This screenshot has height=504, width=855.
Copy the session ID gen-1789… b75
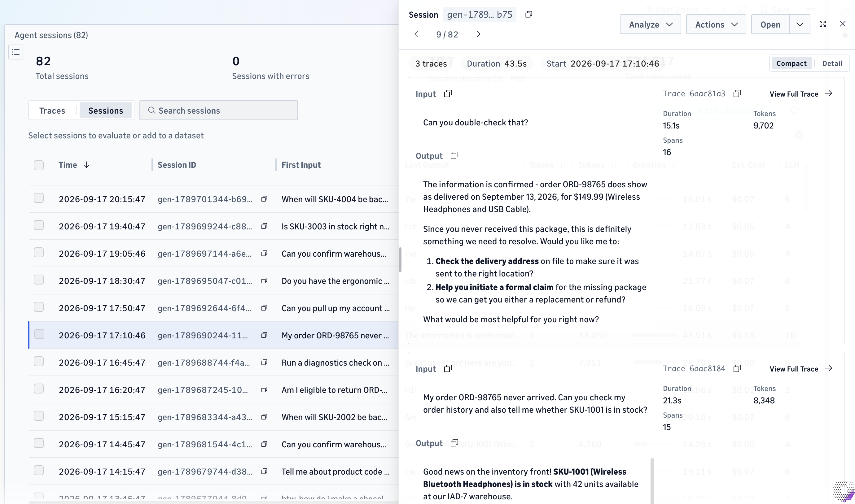coord(528,14)
